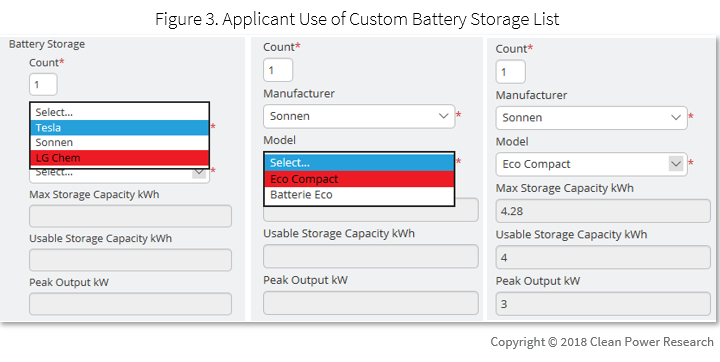This screenshot has width=720, height=362.
Task: Click Usable Storage Capacity field showing 4
Action: [x=603, y=257]
